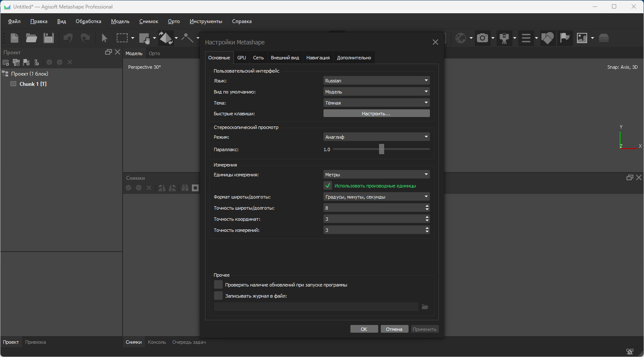The height and width of the screenshot is (357, 644).
Task: Open the 'Внешний вид' tab
Action: (x=285, y=58)
